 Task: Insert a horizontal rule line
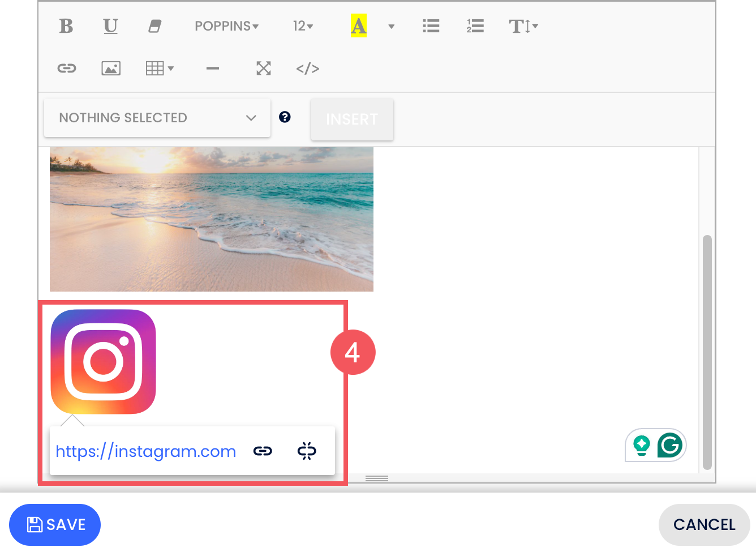click(213, 69)
